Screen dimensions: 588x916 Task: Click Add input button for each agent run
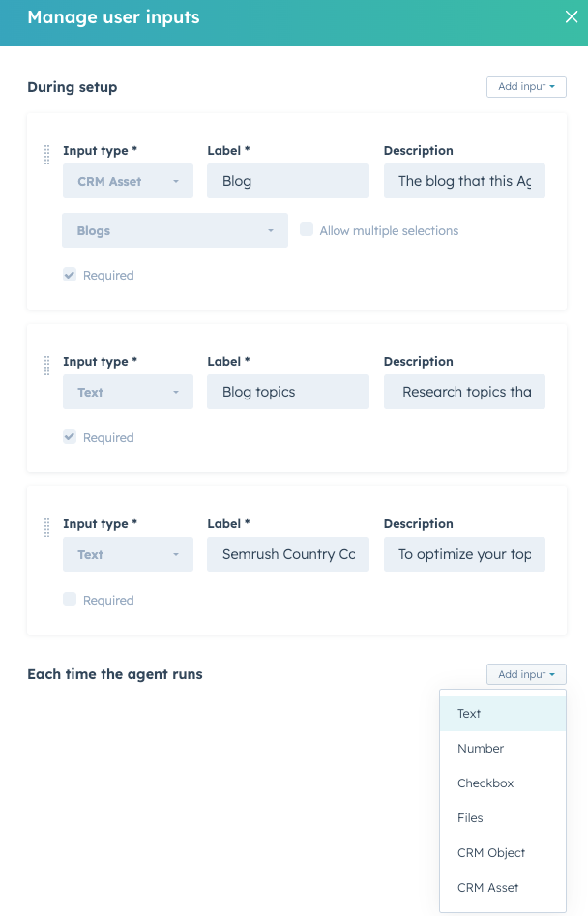[x=526, y=674]
